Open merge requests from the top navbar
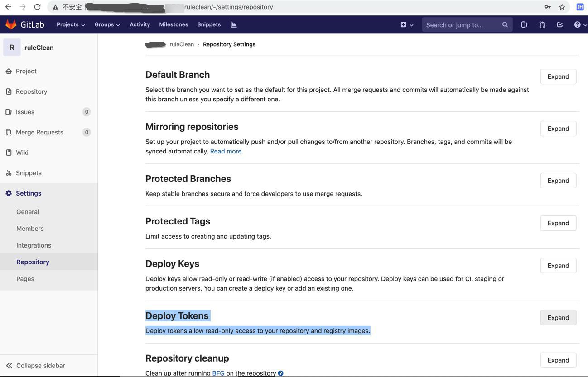The image size is (588, 377). tap(541, 24)
